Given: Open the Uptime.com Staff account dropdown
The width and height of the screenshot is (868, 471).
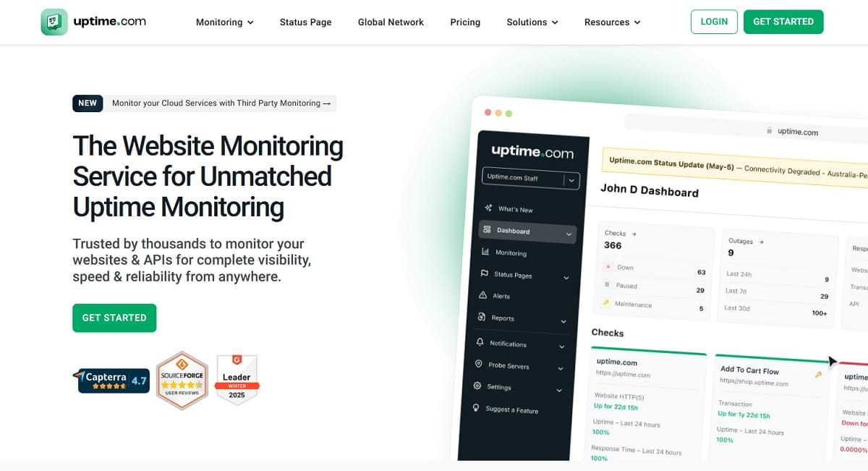Looking at the screenshot, I should click(x=531, y=178).
